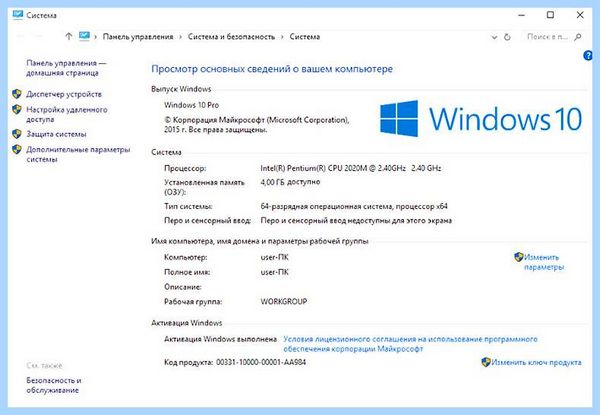Click the Windows 10 Pro edition text
The height and width of the screenshot is (415, 600).
191,105
